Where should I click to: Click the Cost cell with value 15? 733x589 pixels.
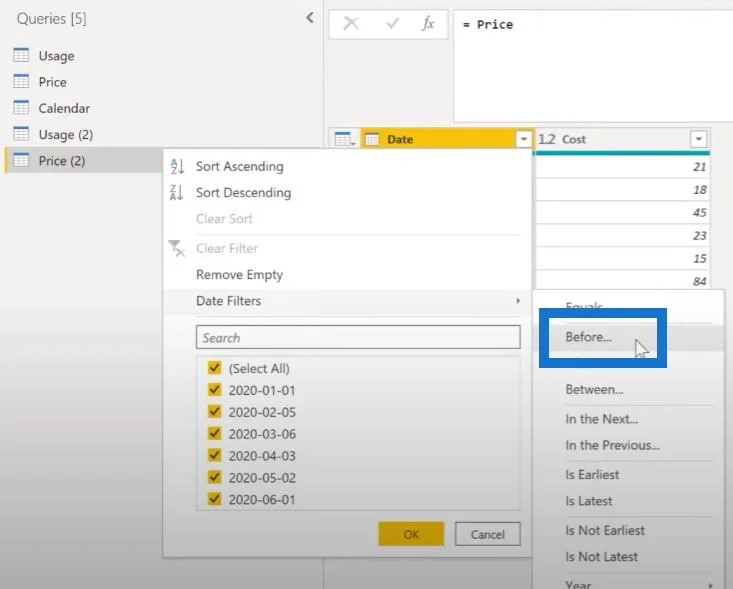click(623, 258)
